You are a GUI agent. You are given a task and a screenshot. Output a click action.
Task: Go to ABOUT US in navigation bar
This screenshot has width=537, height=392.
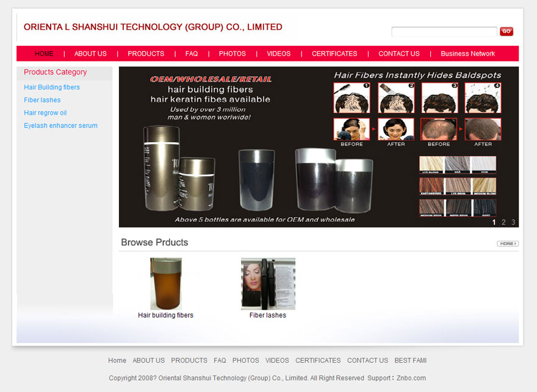(90, 54)
